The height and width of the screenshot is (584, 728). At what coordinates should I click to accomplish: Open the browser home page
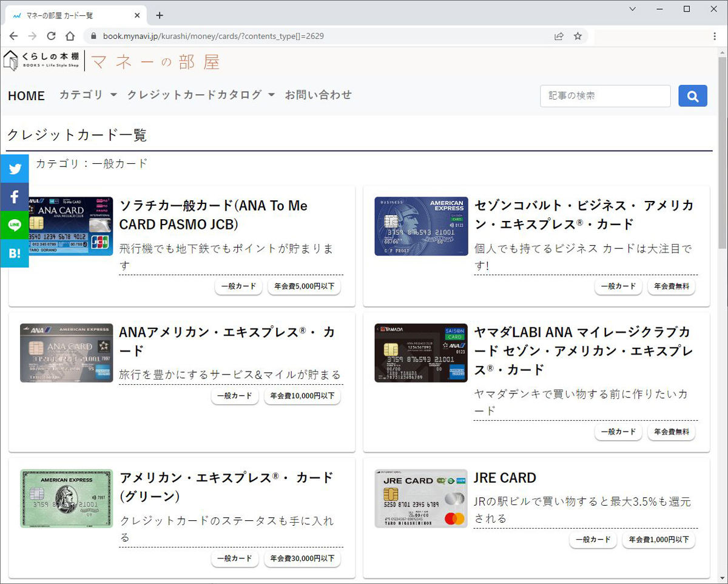click(x=70, y=36)
